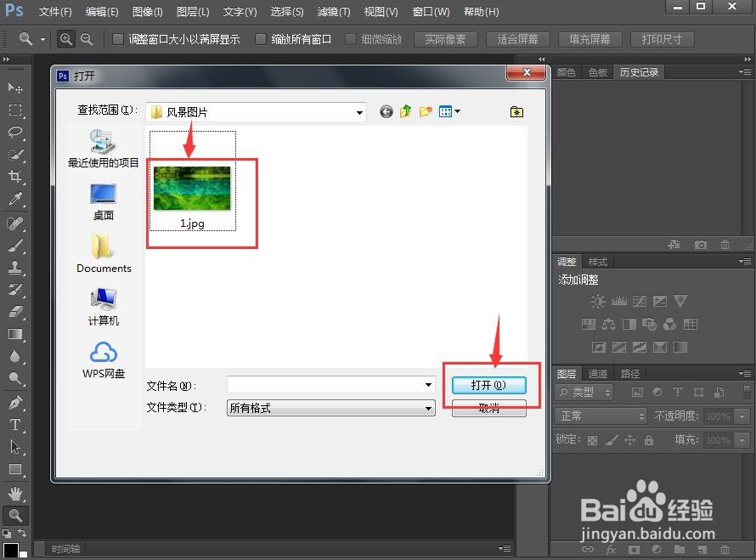The width and height of the screenshot is (756, 560).
Task: Select the Dodge tool
Action: click(15, 378)
